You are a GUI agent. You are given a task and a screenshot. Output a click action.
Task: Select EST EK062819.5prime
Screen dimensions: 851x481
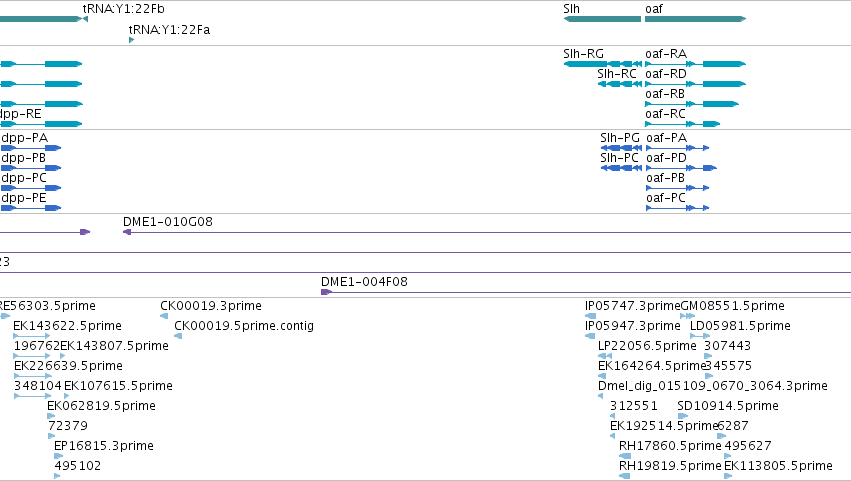click(x=101, y=406)
